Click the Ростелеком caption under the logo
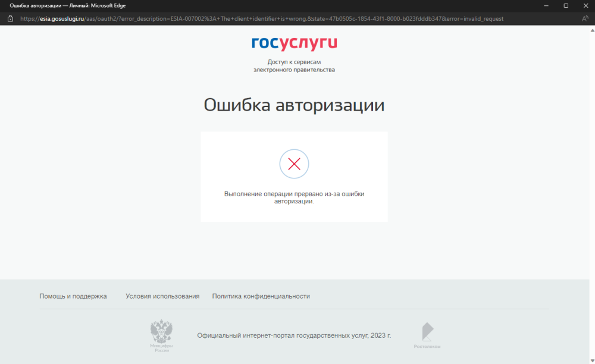 (x=427, y=347)
